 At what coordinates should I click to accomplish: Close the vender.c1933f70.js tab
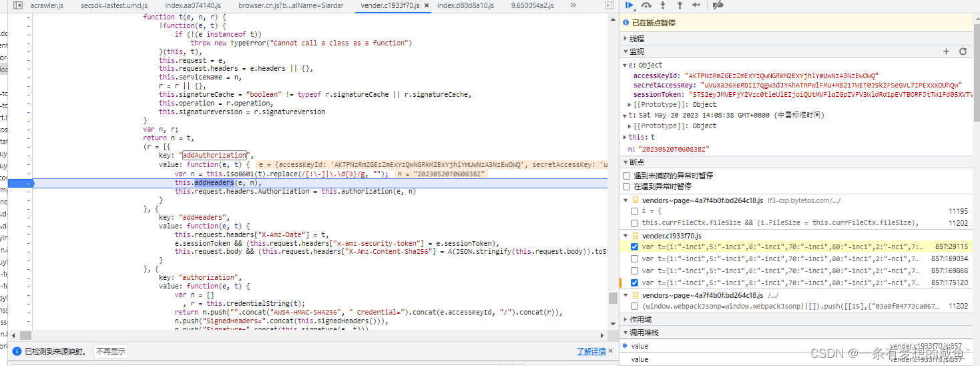pyautogui.click(x=427, y=5)
